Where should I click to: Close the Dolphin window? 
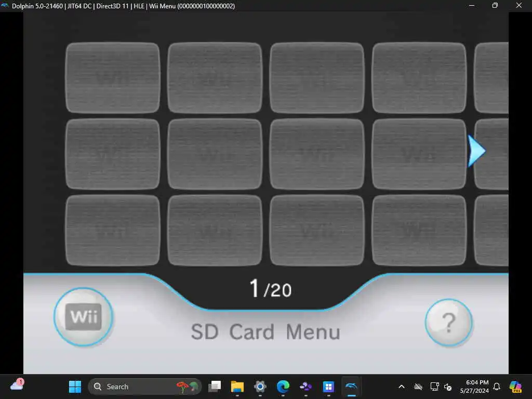pos(519,5)
